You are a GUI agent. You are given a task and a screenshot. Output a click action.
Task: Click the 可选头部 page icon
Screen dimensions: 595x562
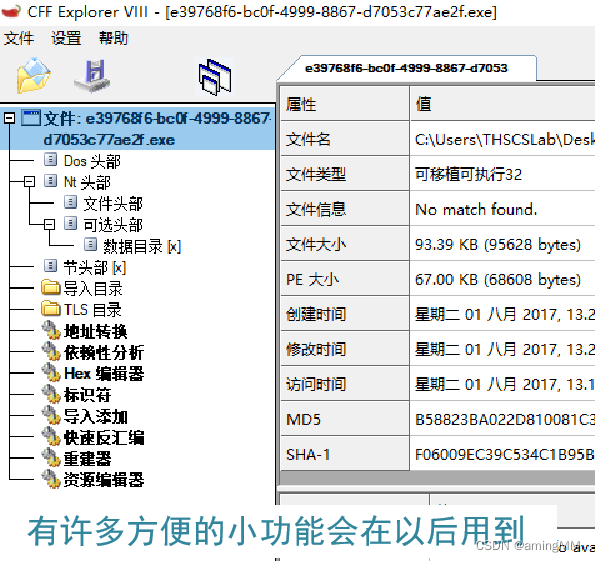coord(70,223)
